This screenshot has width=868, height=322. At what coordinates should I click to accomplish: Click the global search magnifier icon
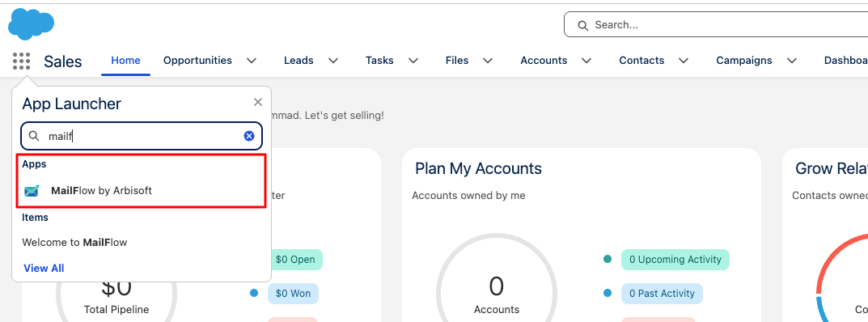[x=582, y=25]
